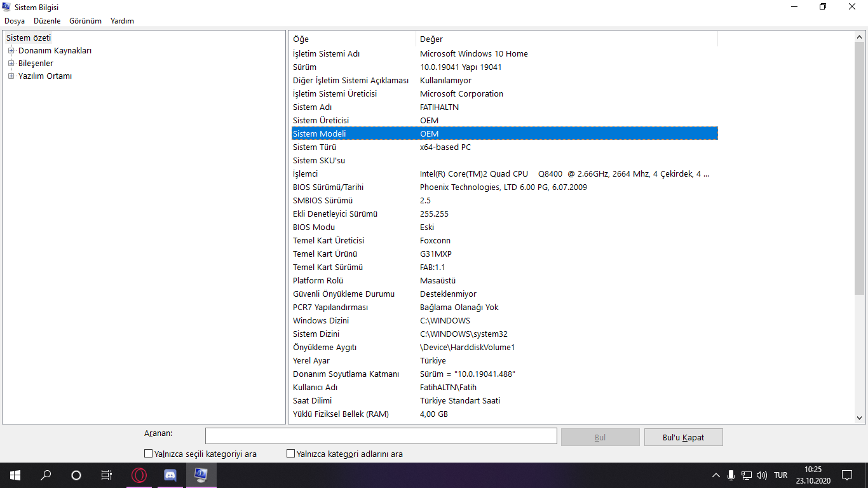
Task: Select the İşletim Sistemi Üreticisi row
Action: pyautogui.click(x=505, y=94)
